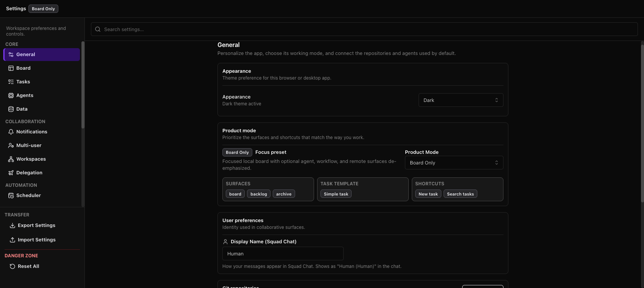Image resolution: width=644 pixels, height=288 pixels.
Task: Click the Notifications bell icon
Action: click(x=11, y=132)
